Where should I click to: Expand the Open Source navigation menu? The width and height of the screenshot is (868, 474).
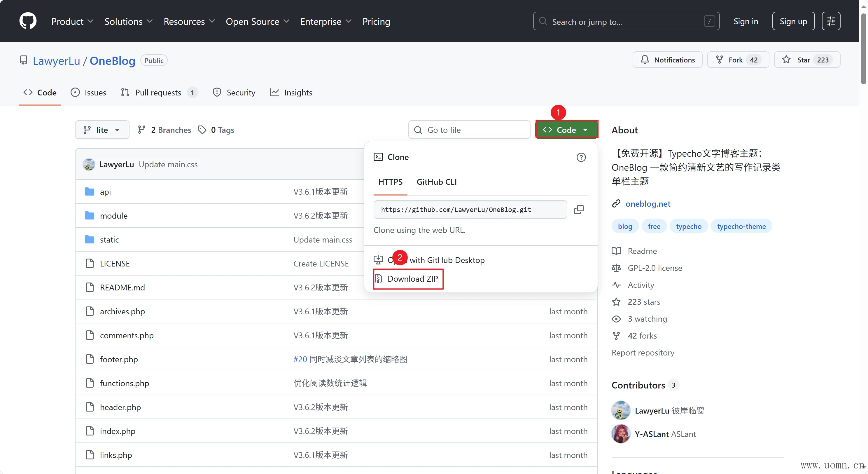(x=257, y=21)
